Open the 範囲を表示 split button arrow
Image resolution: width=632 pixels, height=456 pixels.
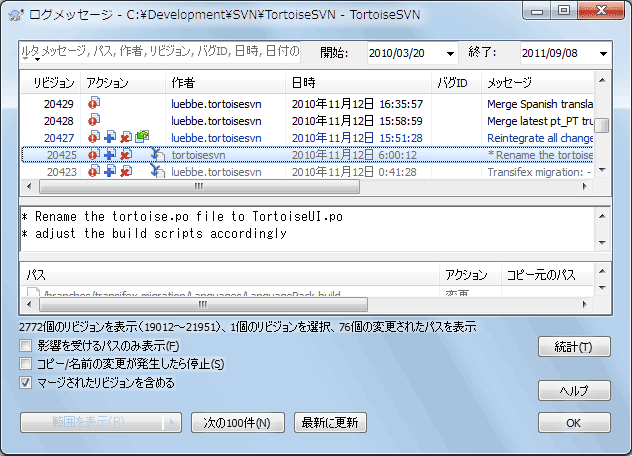pos(172,423)
